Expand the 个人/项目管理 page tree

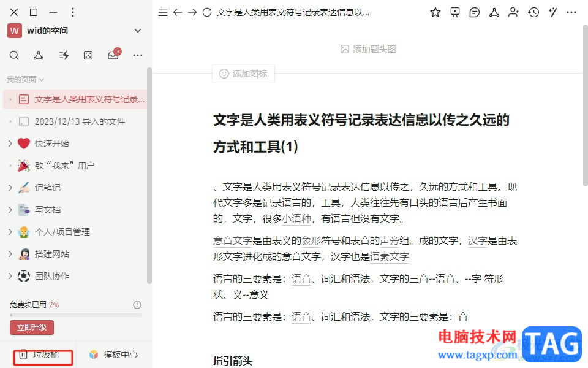pos(10,232)
